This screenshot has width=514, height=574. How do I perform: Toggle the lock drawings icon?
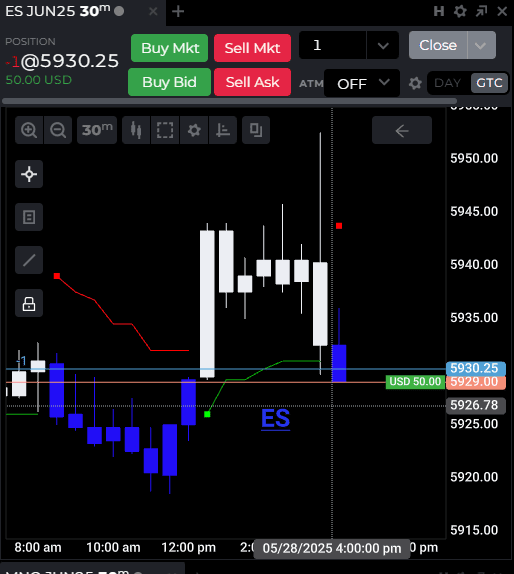click(x=29, y=303)
